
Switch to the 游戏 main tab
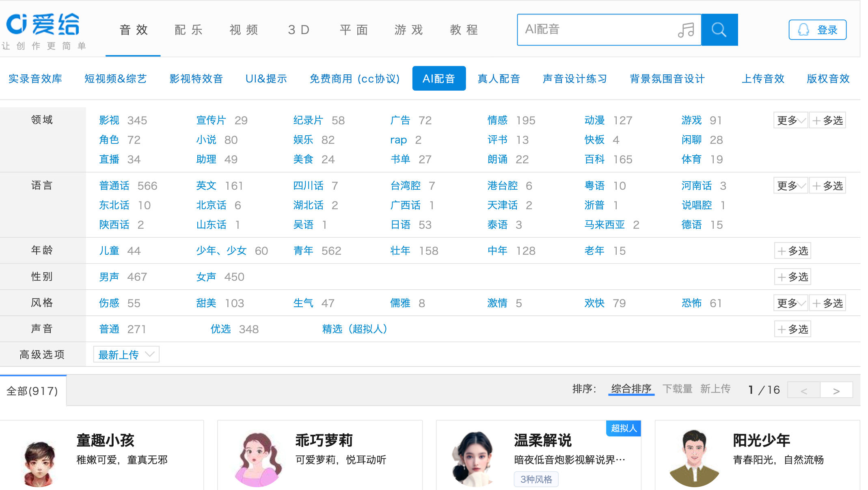[x=409, y=30]
